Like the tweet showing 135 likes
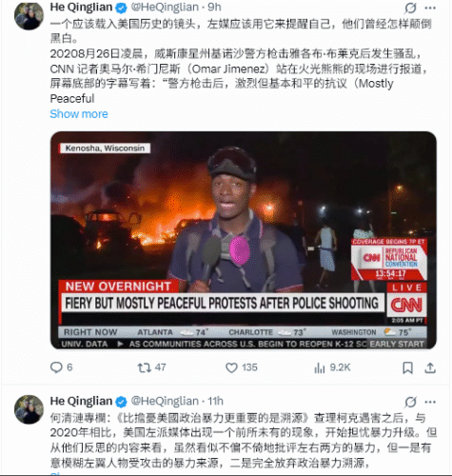Viewport: 452px width, 476px height. (231, 367)
